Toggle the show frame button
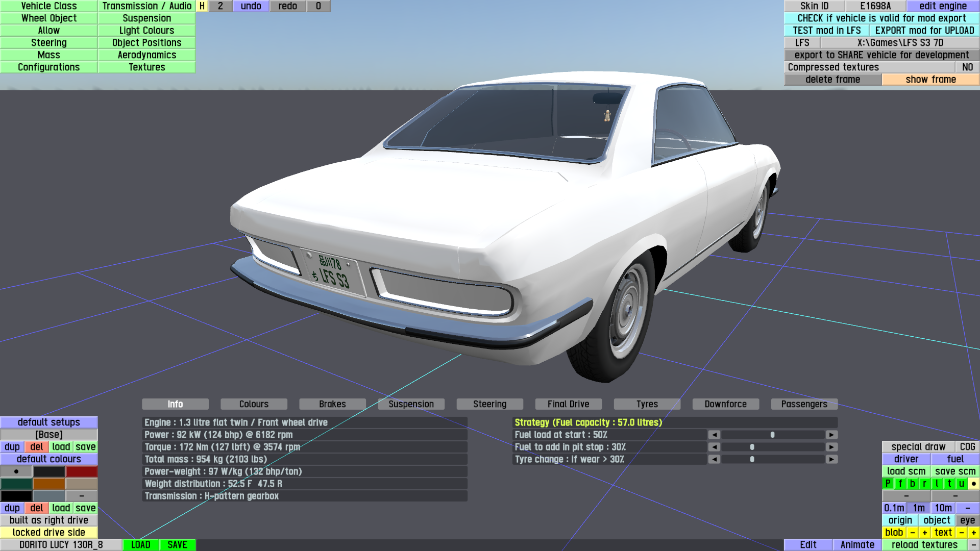Viewport: 980px width, 551px height. coord(930,80)
